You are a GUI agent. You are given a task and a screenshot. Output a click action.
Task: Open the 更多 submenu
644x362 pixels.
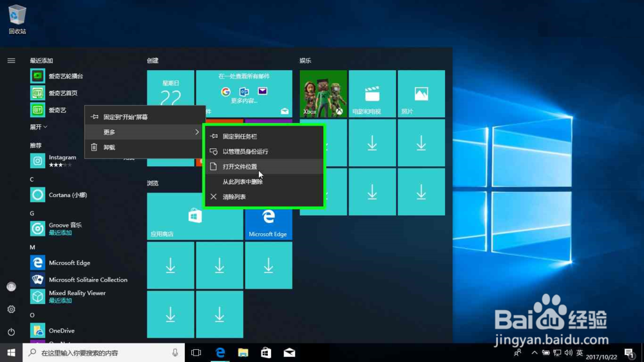pos(144,132)
